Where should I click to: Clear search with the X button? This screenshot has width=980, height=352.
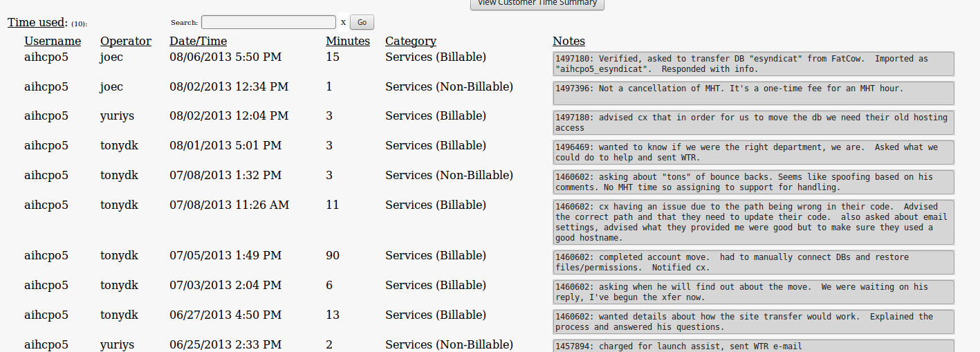[343, 22]
